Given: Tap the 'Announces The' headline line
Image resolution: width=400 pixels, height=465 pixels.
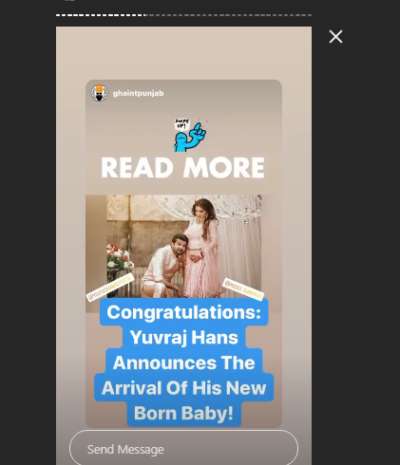Looking at the screenshot, I should tap(184, 363).
